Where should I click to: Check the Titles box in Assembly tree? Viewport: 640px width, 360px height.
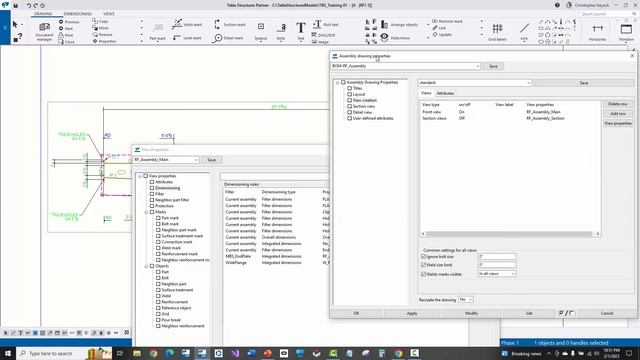point(349,88)
